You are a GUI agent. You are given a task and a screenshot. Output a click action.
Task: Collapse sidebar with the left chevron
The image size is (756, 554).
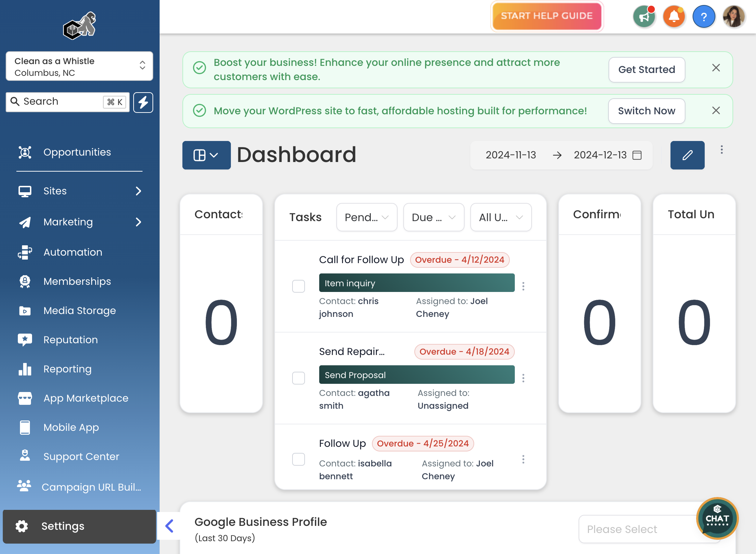pos(170,526)
